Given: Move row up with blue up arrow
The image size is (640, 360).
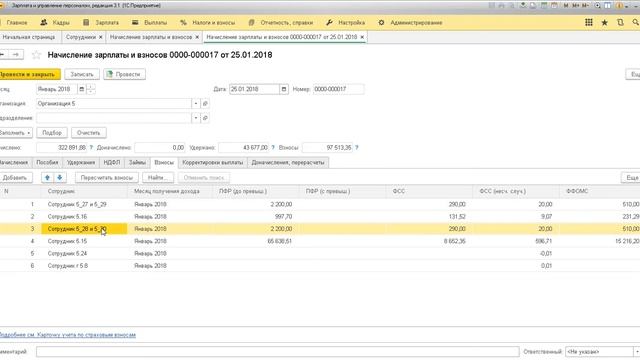Looking at the screenshot, I should (x=47, y=178).
